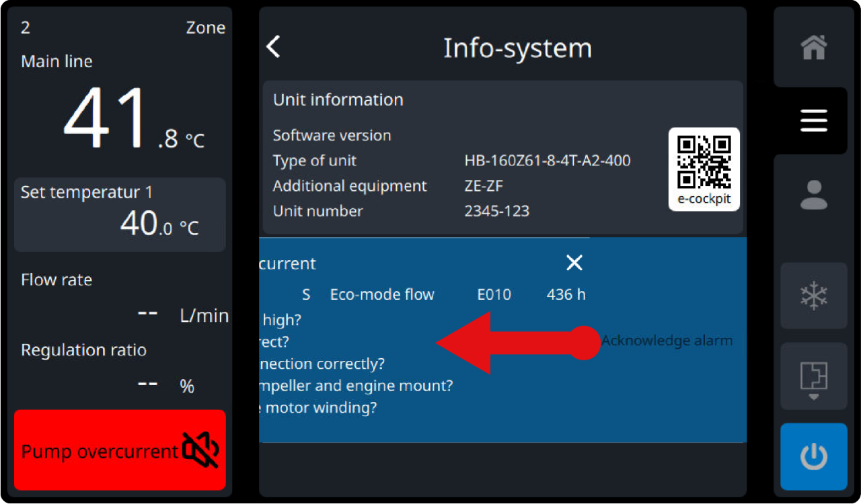Select the Set temperatur 1 field
861x504 pixels.
point(120,214)
